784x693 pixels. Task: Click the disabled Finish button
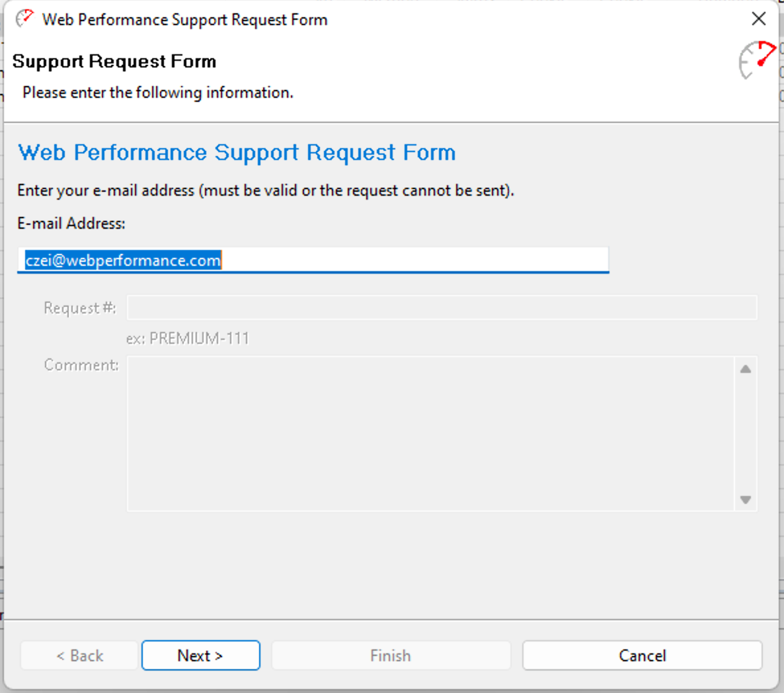click(x=391, y=655)
